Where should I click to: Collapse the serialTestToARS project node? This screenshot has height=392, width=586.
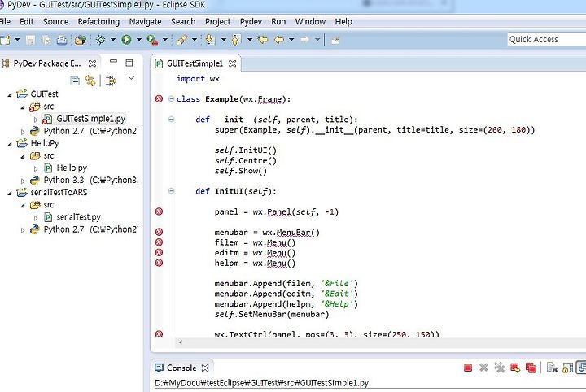pyautogui.click(x=10, y=194)
